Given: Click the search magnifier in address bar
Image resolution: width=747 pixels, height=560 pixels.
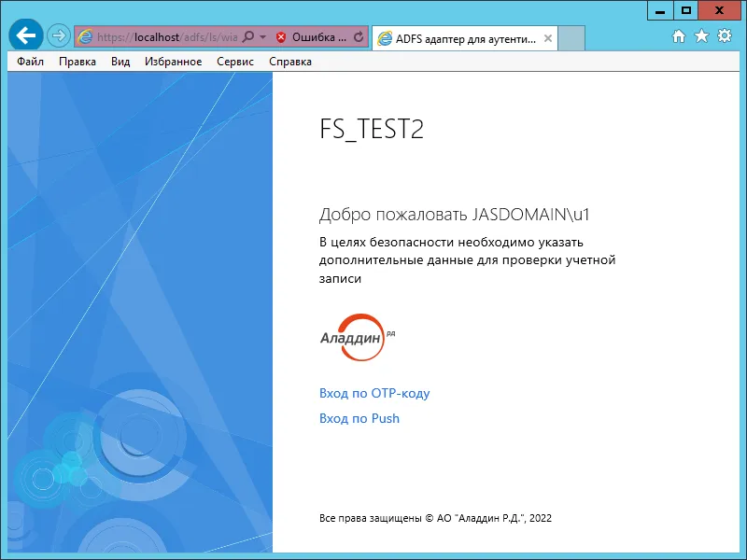Looking at the screenshot, I should pyautogui.click(x=248, y=36).
